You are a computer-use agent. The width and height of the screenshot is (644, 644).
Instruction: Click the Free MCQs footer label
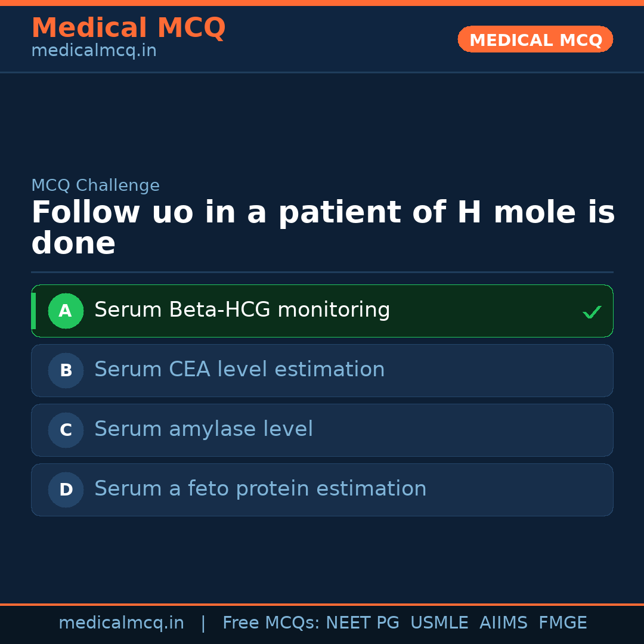click(271, 623)
